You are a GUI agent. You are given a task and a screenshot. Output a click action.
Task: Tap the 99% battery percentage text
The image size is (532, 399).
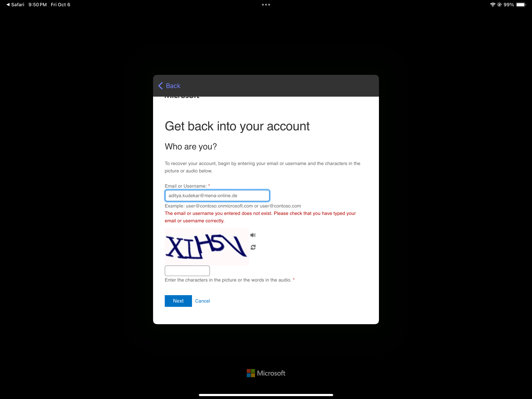(x=508, y=4)
